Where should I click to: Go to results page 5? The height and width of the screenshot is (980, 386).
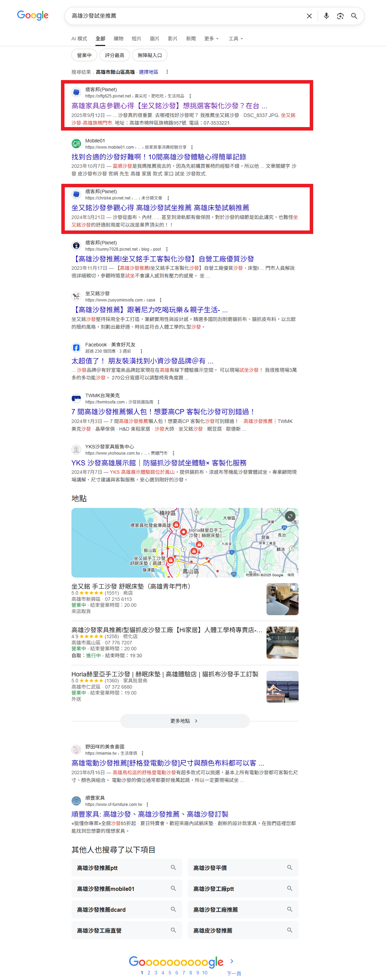pos(170,972)
